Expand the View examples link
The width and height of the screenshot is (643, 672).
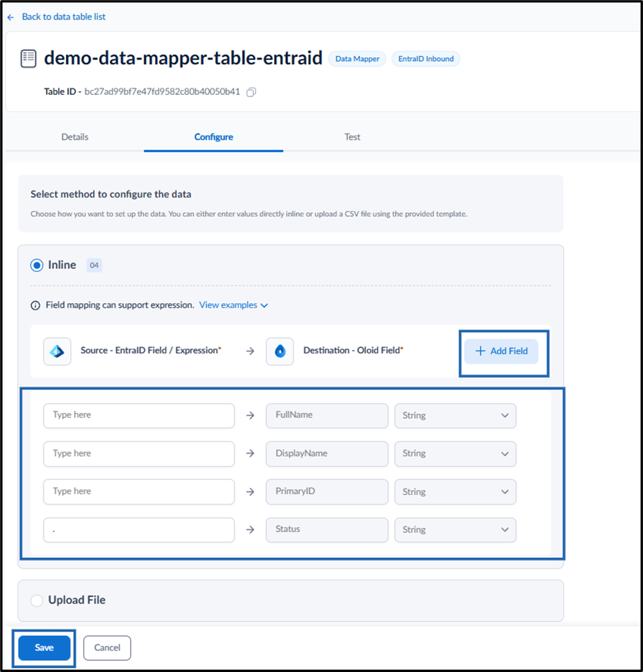tap(234, 305)
